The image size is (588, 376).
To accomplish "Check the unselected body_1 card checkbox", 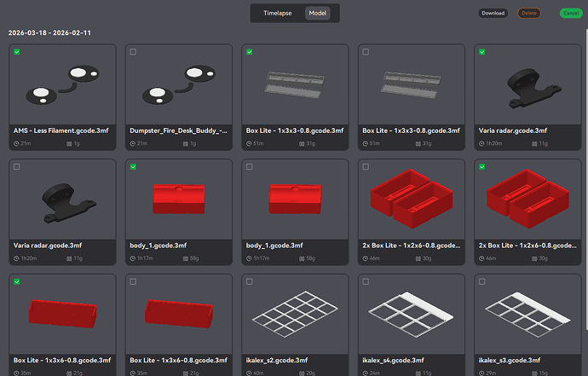I will 250,166.
